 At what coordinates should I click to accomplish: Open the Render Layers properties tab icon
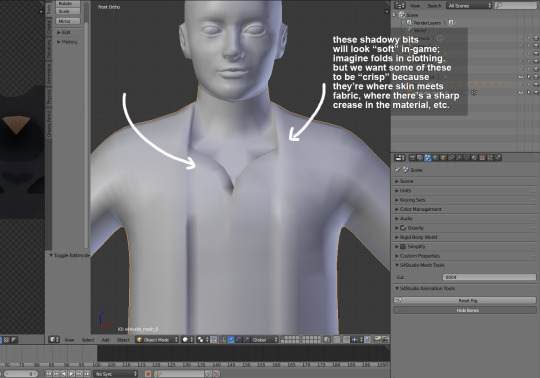(420, 158)
